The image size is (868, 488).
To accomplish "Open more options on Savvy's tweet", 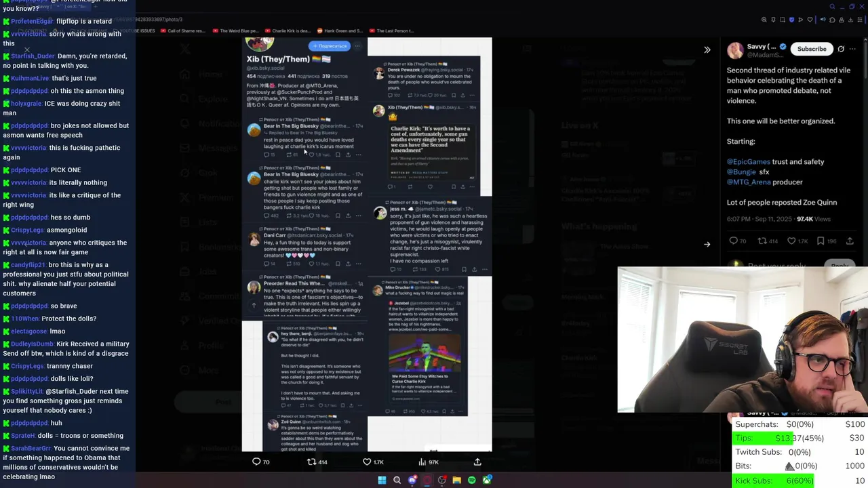I will (x=853, y=49).
